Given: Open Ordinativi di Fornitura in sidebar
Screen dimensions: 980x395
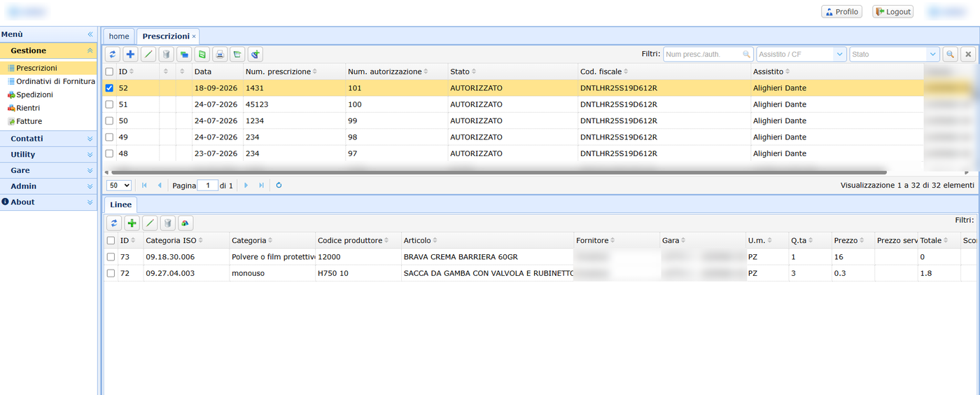Looking at the screenshot, I should point(55,81).
